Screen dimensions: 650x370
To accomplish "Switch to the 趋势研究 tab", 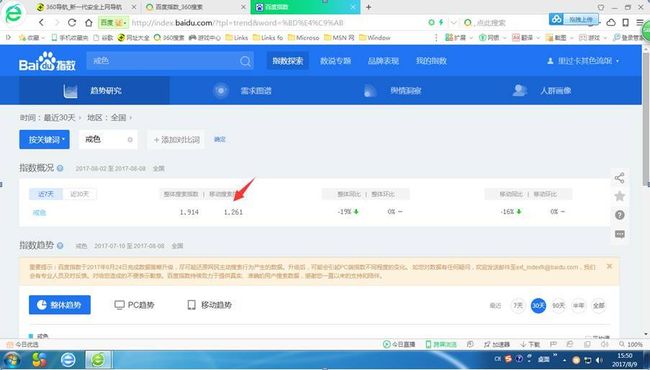I will [x=94, y=91].
